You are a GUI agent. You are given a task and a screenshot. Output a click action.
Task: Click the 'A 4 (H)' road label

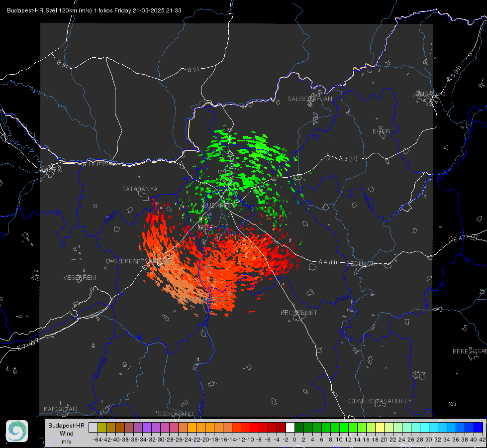328,262
